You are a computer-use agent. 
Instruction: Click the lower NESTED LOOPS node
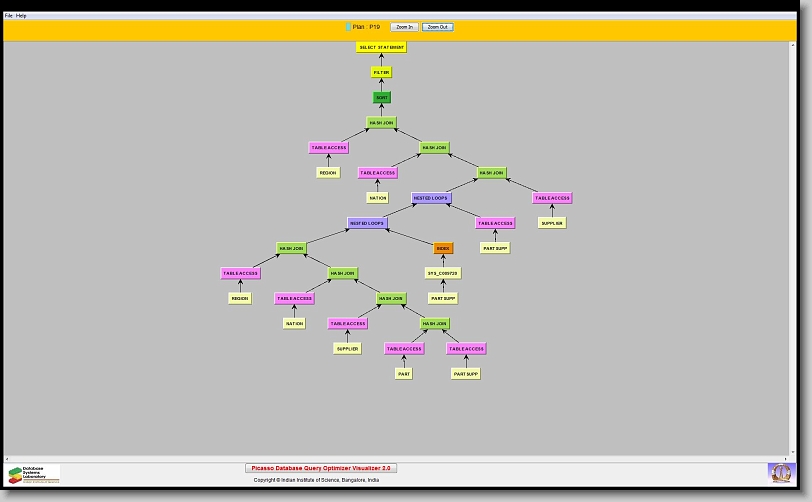[367, 223]
